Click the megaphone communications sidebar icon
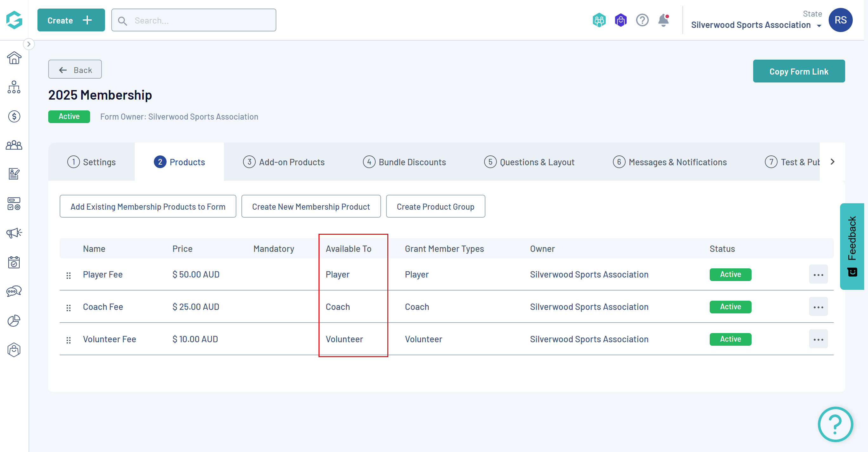This screenshot has width=868, height=452. point(14,233)
